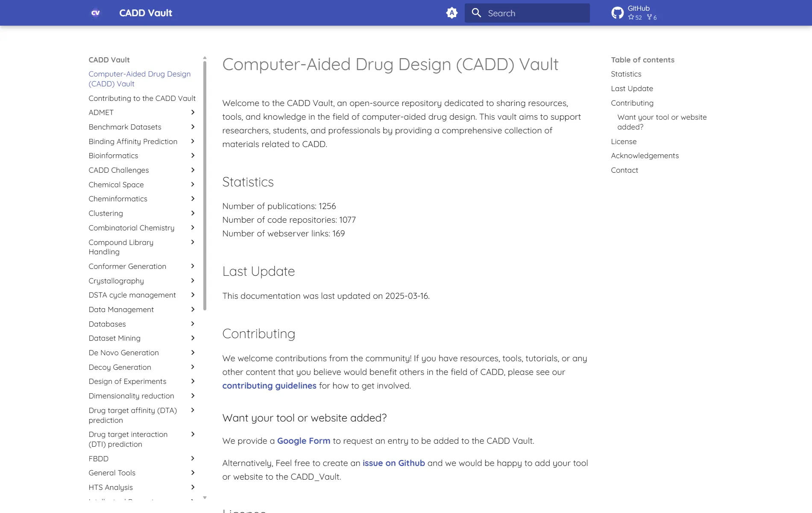Screen dimensions: 812x513
Task: Expand the De Novo Generation section
Action: coord(193,353)
